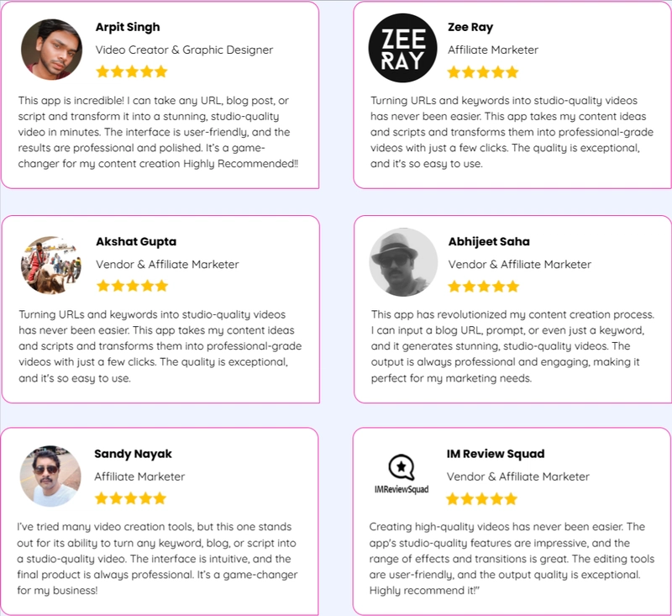Click Arpit Singh's profile photo
This screenshot has width=672, height=616.
pos(52,50)
